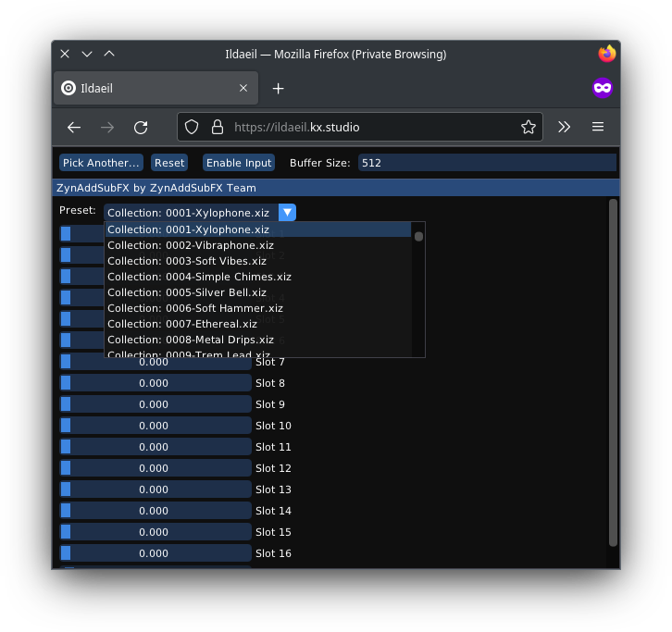Select preset 0003-Soft Vibes.xiz
Screen dimensions: 672x632
point(258,261)
